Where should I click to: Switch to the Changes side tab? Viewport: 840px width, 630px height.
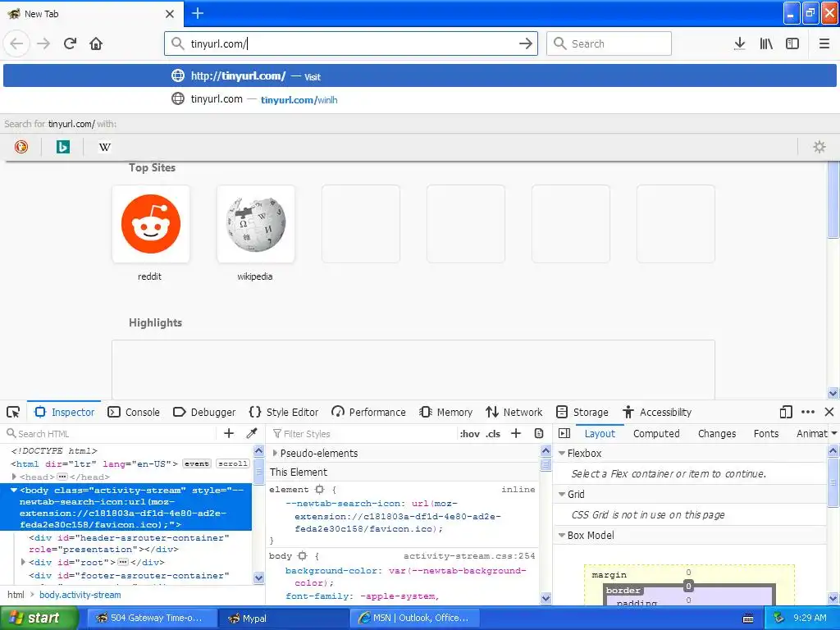coord(717,433)
